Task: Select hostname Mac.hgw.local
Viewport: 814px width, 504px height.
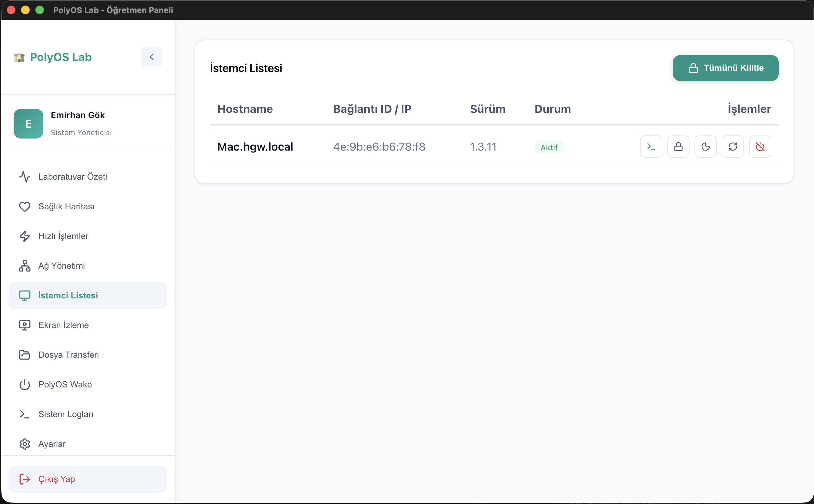Action: pos(255,147)
